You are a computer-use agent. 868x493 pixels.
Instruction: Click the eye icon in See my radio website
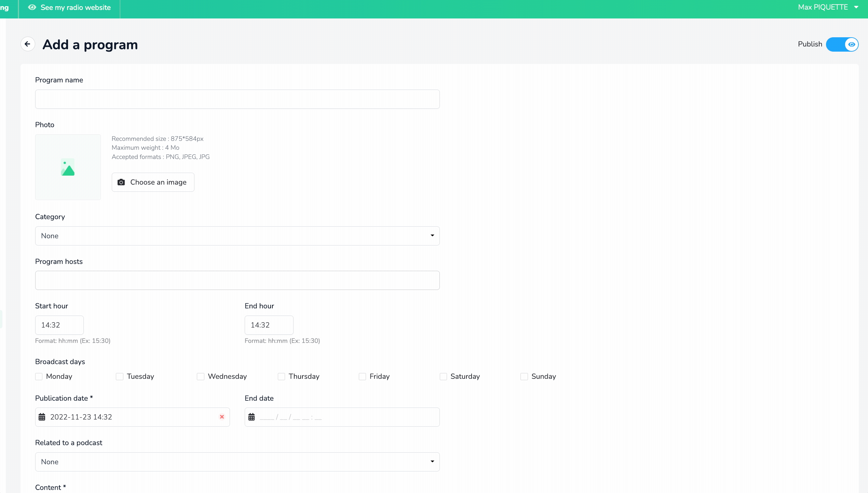32,8
